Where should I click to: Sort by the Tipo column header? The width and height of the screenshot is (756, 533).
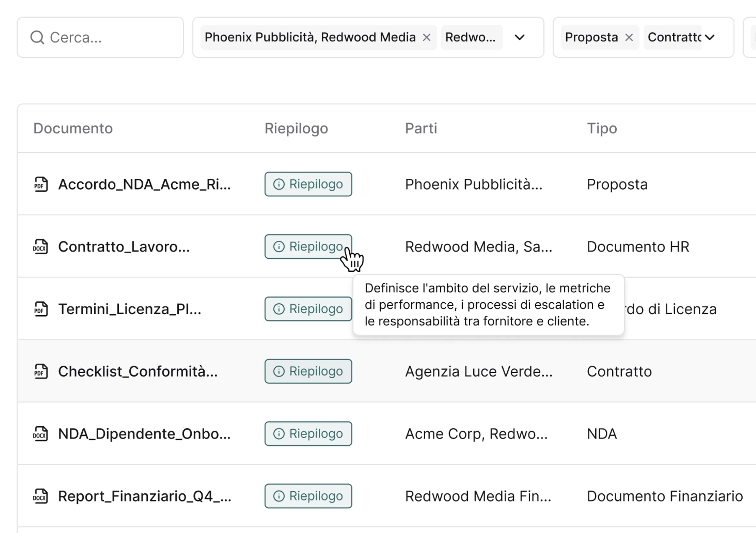click(602, 128)
